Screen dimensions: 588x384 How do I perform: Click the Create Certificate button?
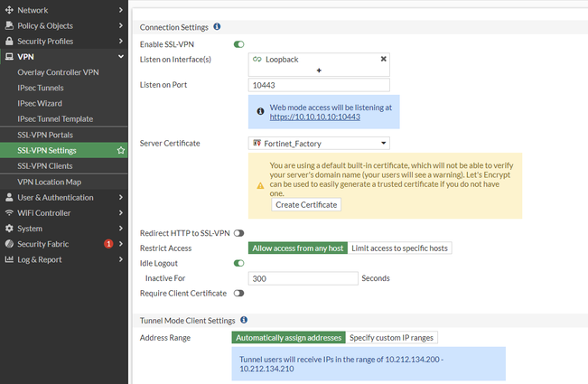point(306,204)
